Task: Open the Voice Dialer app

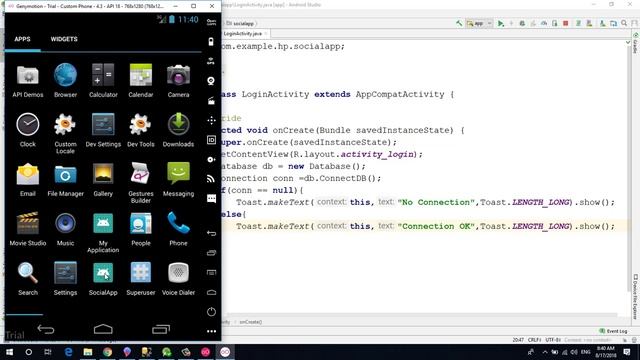Action: coord(178,278)
